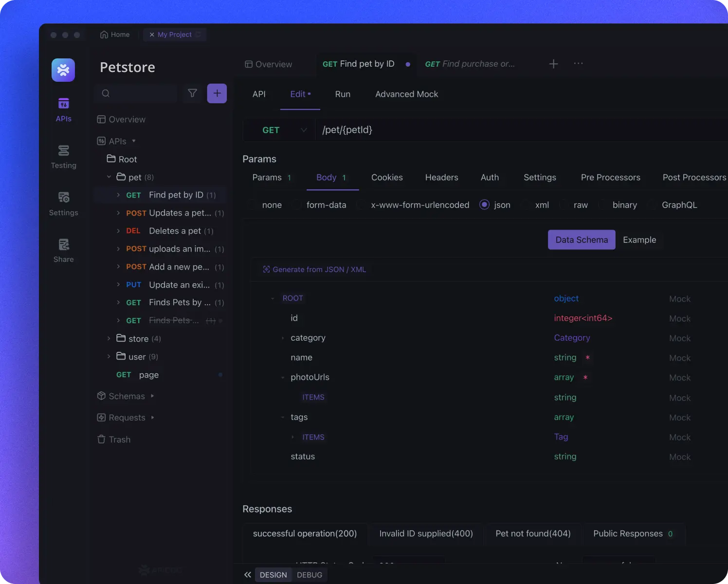Expand DEL Deletes a pet item
This screenshot has width=728, height=584.
click(x=118, y=231)
